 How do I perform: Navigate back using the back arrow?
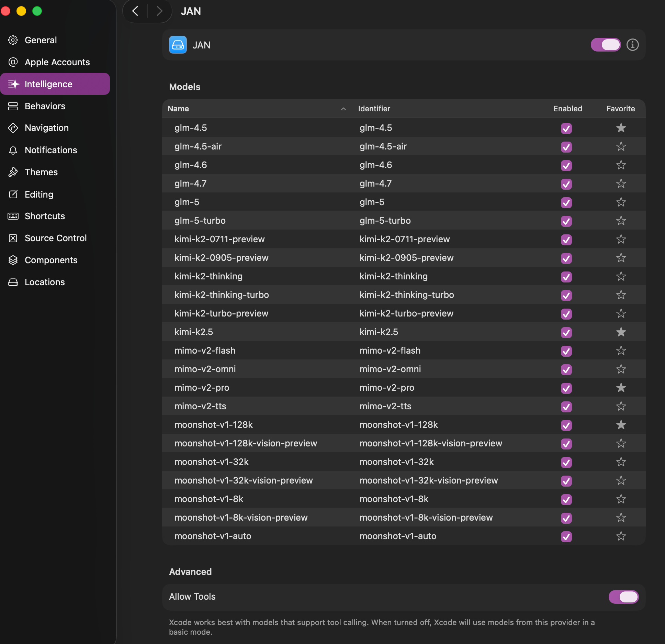pyautogui.click(x=135, y=11)
